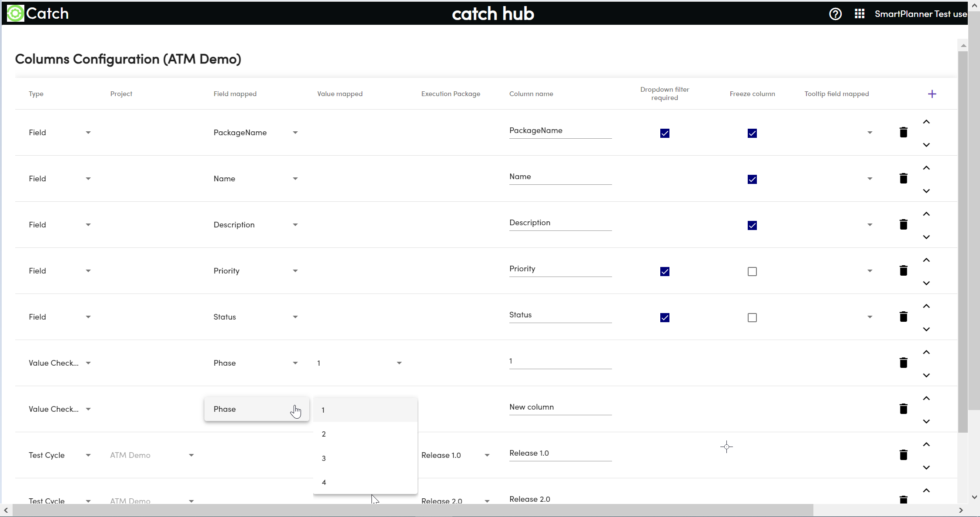Click the add column plus icon
The image size is (980, 517).
pos(932,94)
